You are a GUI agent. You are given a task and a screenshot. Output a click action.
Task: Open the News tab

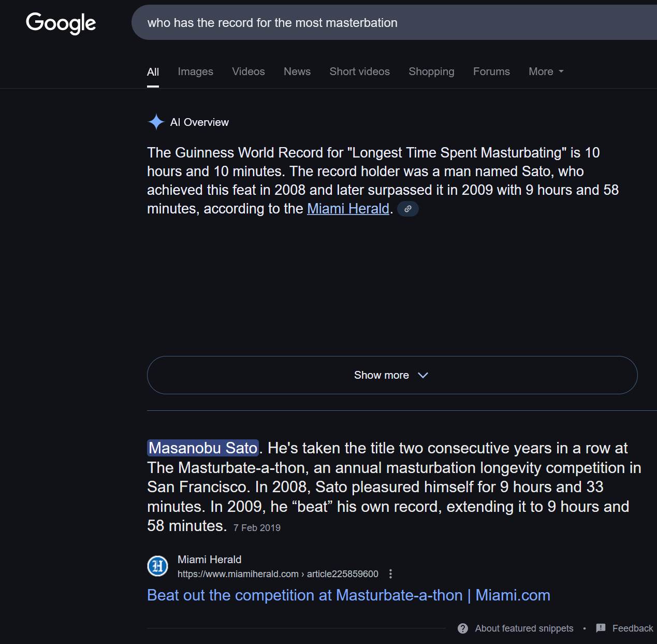tap(297, 71)
